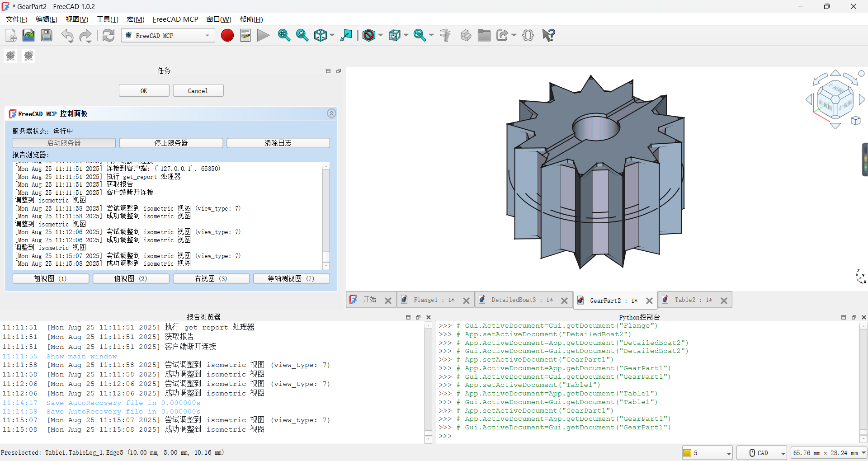Open the 文件(F) menu
868x461 pixels.
point(17,19)
